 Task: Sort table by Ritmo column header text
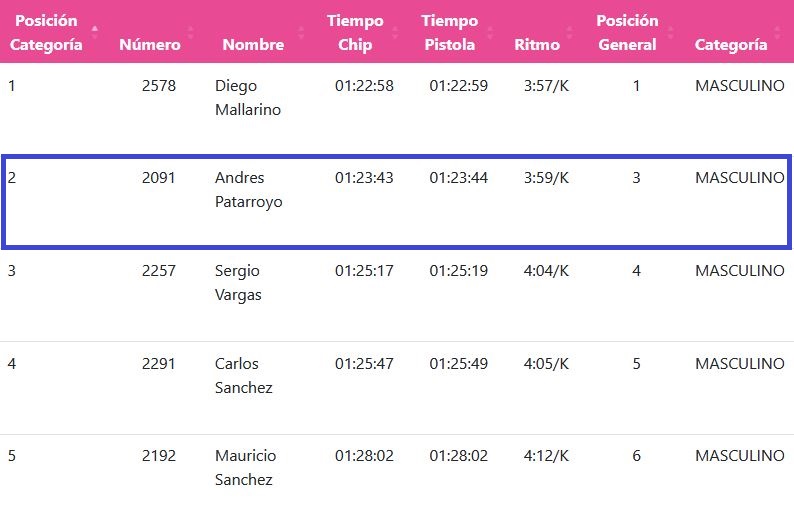click(x=537, y=44)
